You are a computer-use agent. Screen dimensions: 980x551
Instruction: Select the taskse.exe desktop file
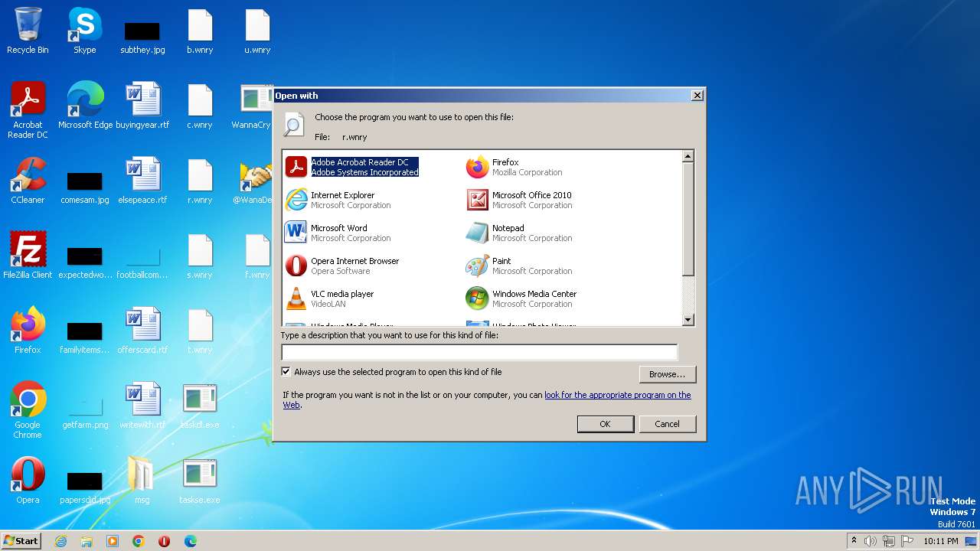click(x=200, y=481)
